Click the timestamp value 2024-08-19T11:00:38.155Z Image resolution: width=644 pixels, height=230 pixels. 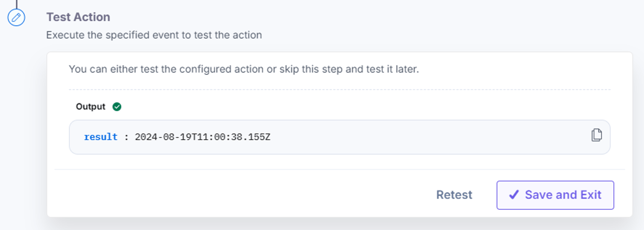pos(202,137)
